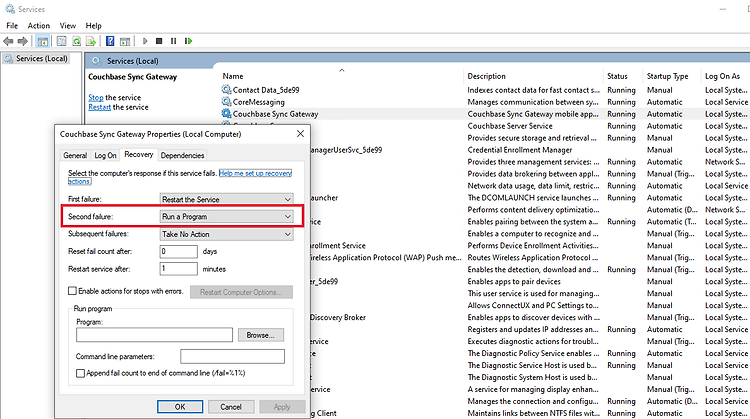
Task: Switch to the Log On tab
Action: pos(105,155)
